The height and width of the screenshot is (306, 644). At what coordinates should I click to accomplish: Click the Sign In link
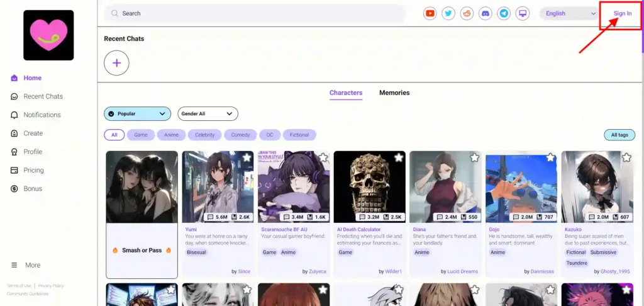point(623,13)
